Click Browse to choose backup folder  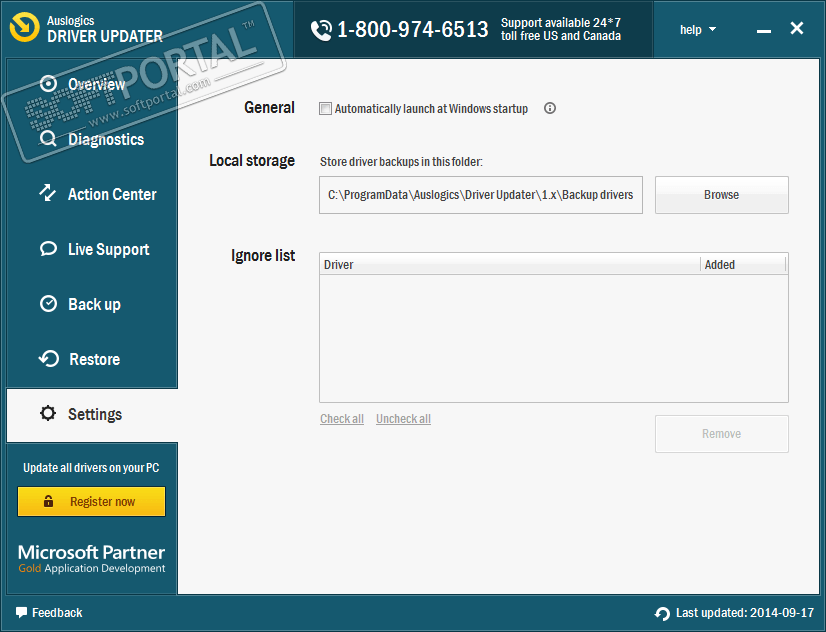[x=722, y=195]
